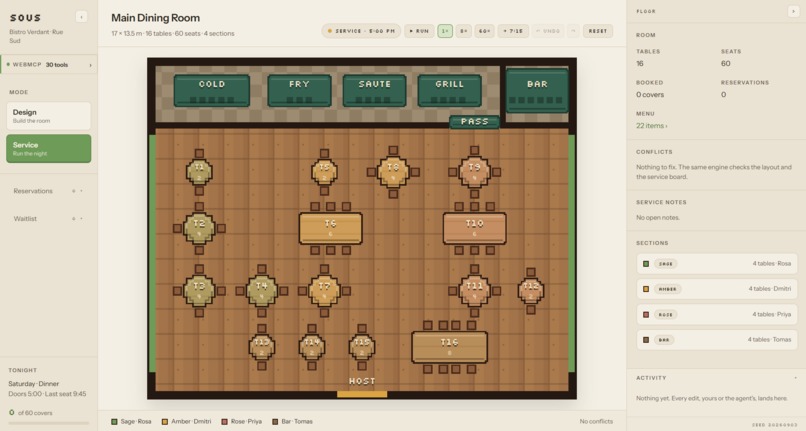Start the service with Run
806x431 pixels.
tap(419, 31)
